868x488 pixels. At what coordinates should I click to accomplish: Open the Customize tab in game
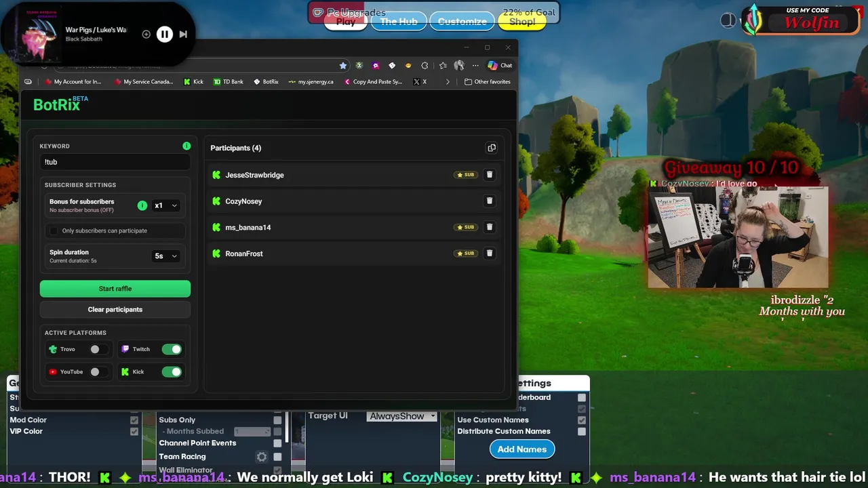[462, 22]
